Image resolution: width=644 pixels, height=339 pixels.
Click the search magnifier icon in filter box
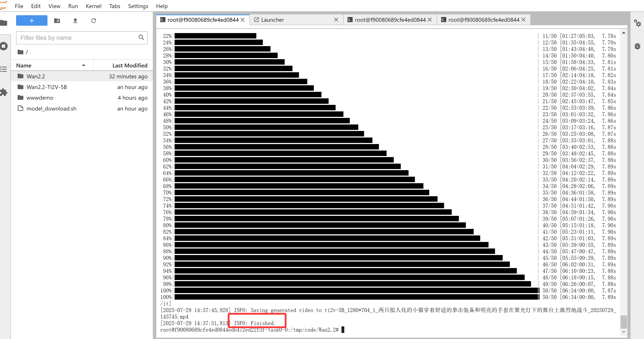pyautogui.click(x=141, y=37)
